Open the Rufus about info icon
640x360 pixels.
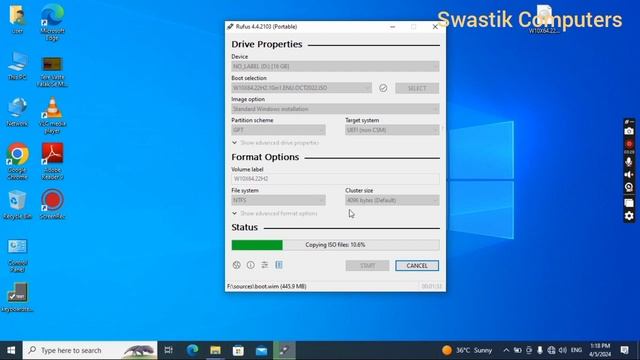pyautogui.click(x=251, y=265)
